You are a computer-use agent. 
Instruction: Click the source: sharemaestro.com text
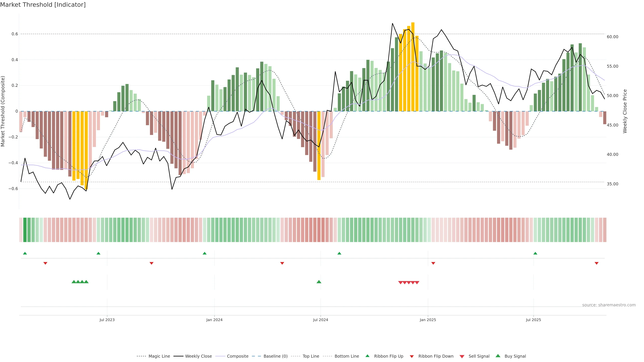(x=609, y=305)
